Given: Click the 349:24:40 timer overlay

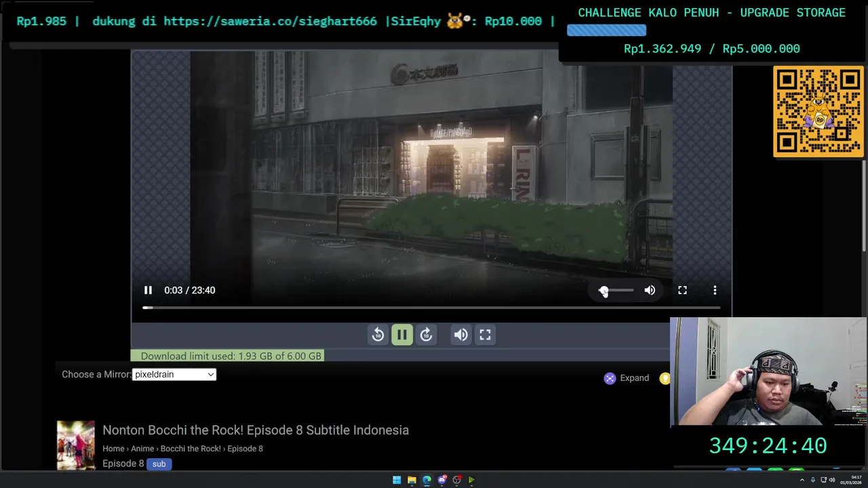Looking at the screenshot, I should [x=768, y=445].
